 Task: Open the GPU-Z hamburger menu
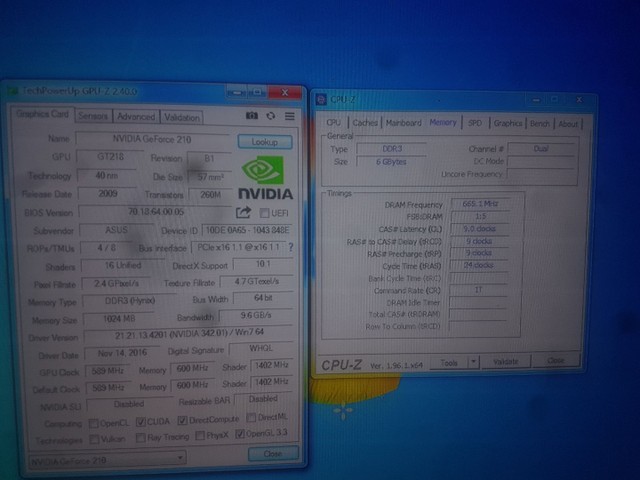point(290,117)
